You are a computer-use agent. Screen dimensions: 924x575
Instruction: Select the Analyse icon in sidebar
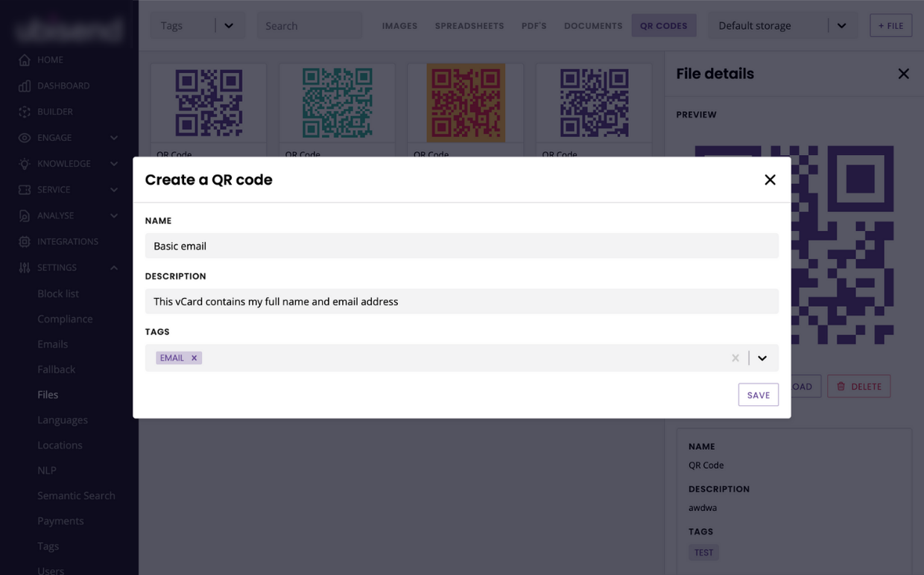point(25,216)
